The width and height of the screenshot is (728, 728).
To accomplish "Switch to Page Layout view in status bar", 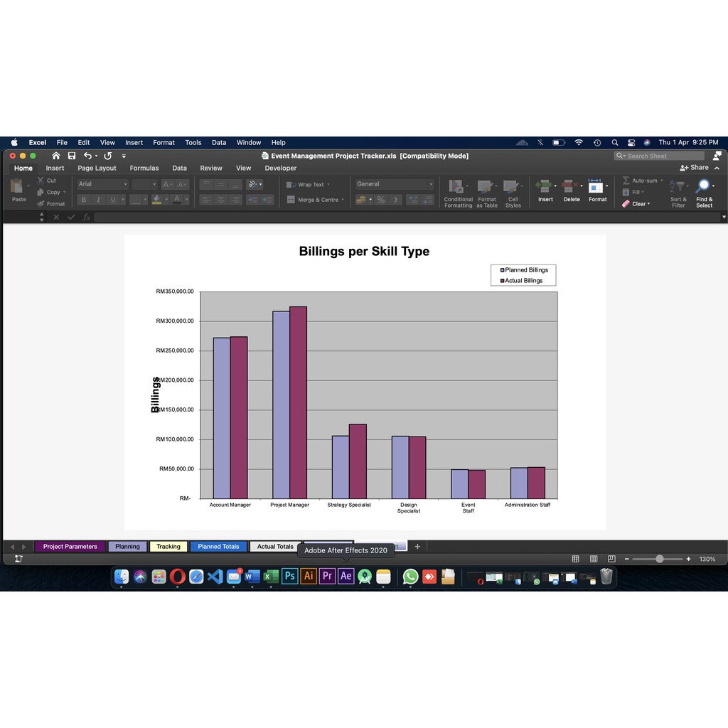I will [x=594, y=559].
